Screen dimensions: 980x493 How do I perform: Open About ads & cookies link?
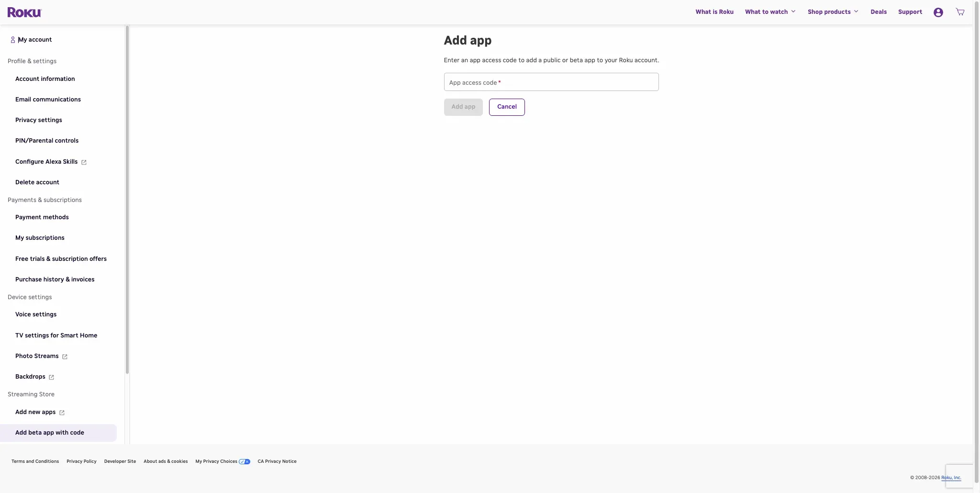[166, 461]
